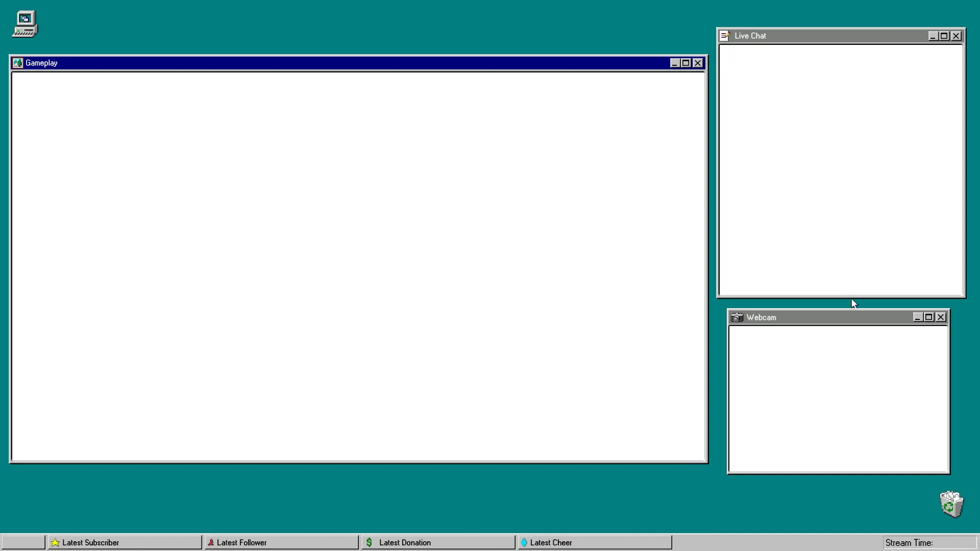
Task: Maximize the Live Chat window
Action: (944, 36)
